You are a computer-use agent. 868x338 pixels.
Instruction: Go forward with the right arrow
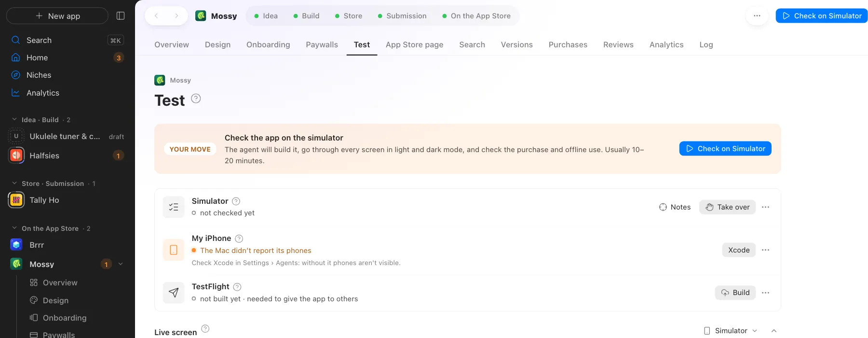tap(176, 16)
